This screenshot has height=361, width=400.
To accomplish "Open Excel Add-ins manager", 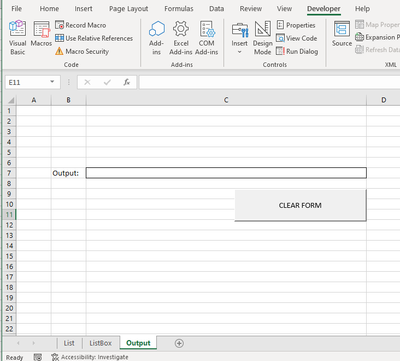I will coord(181,38).
